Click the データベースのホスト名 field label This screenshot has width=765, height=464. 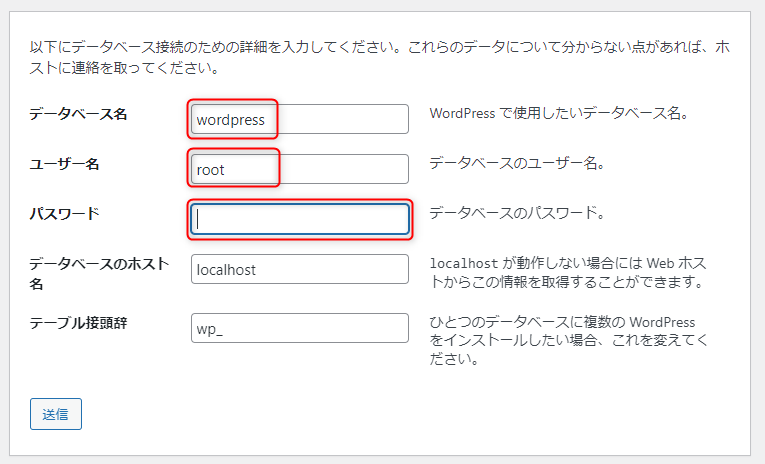99,274
